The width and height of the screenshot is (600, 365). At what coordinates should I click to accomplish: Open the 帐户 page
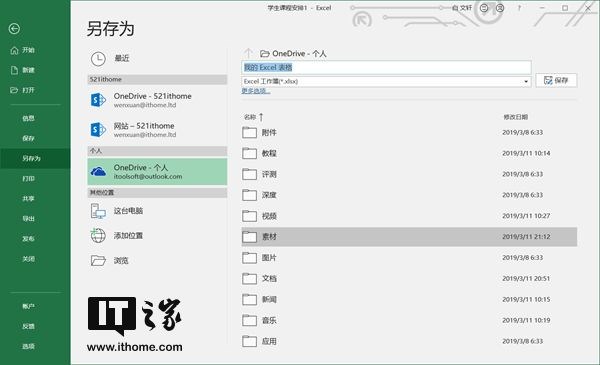(x=28, y=306)
